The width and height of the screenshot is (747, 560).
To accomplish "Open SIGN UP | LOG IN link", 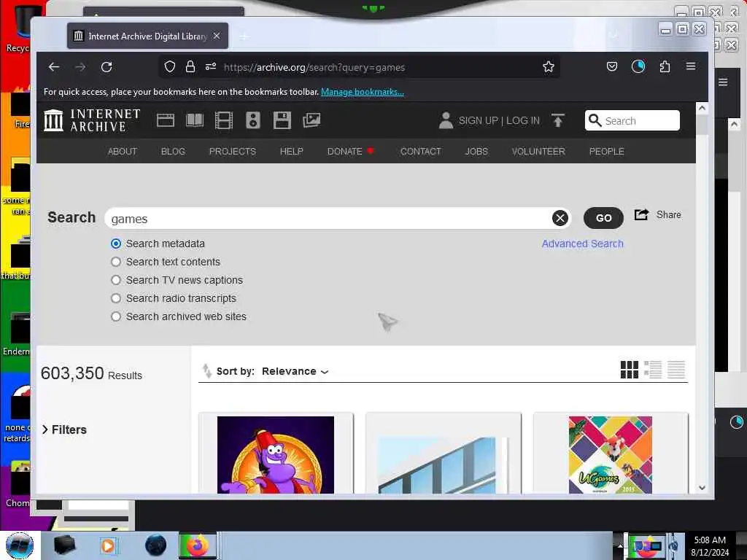I will coord(499,120).
